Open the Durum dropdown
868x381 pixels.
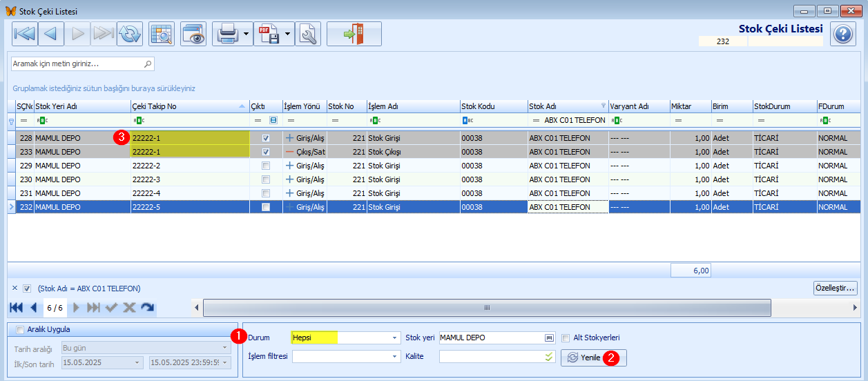point(396,338)
